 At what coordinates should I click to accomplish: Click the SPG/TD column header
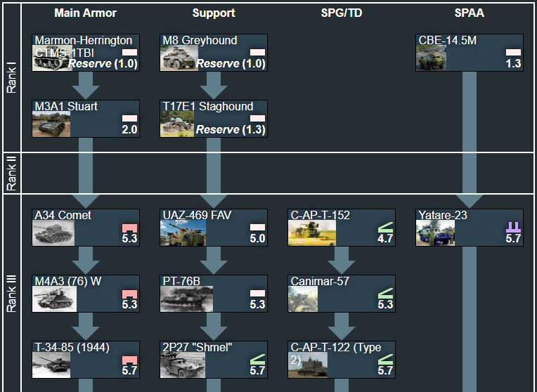(x=342, y=13)
